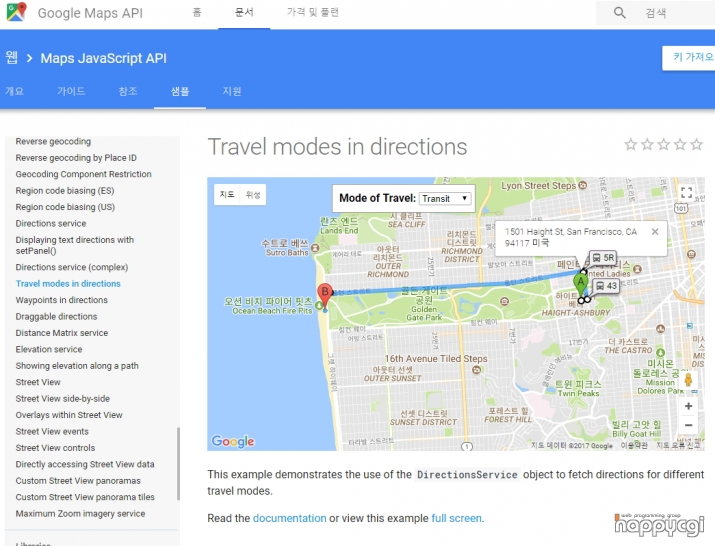Image resolution: width=715 pixels, height=546 pixels.
Task: Open Waypoints in directions sample
Action: 62,300
